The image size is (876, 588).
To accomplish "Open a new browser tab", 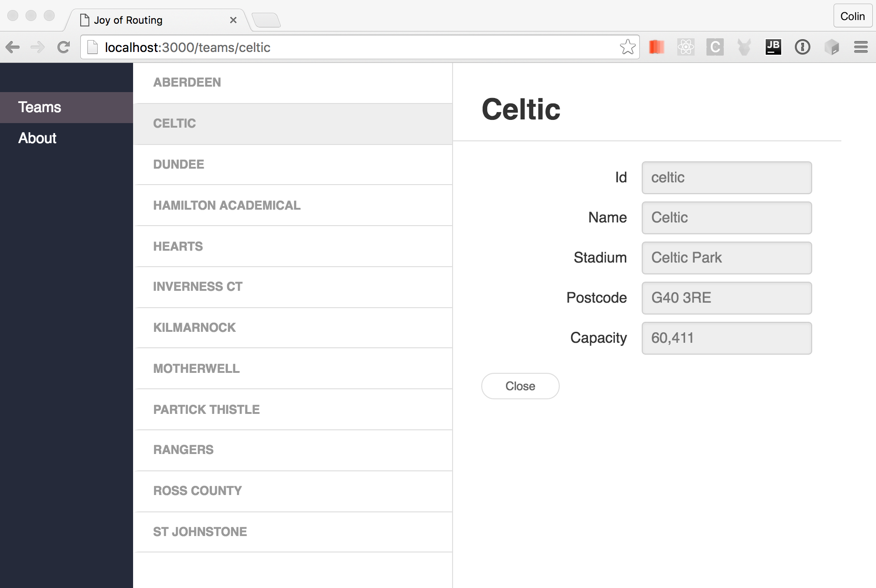I will coord(266,20).
